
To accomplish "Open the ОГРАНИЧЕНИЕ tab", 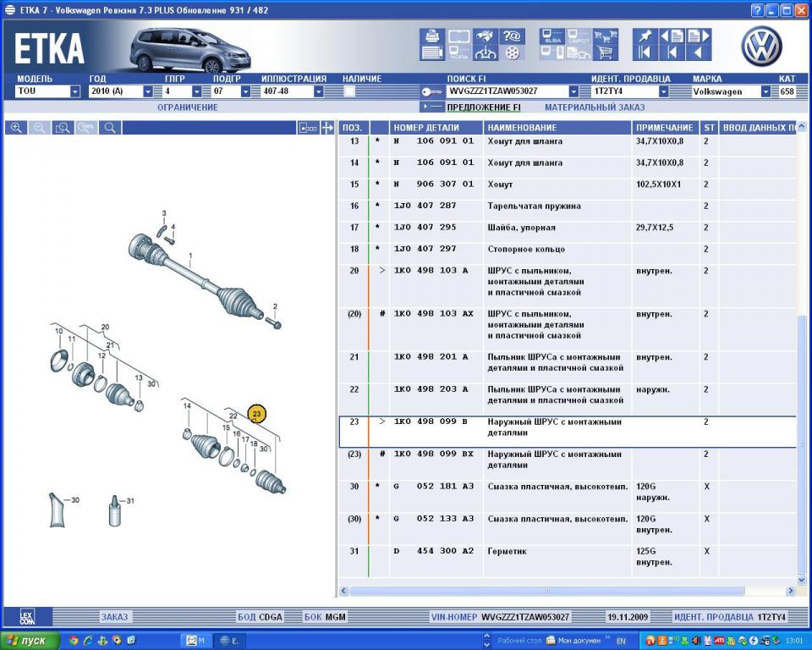I will (x=188, y=107).
